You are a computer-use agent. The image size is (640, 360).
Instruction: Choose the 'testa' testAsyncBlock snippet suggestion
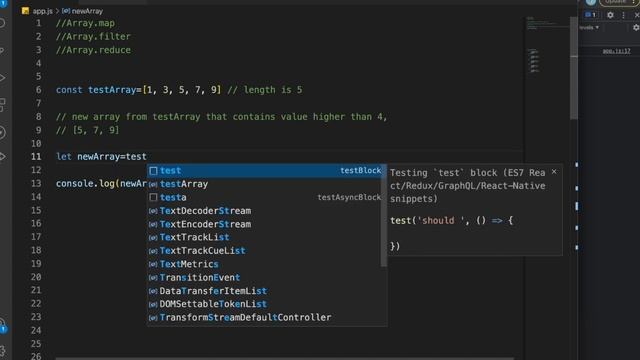pos(264,198)
